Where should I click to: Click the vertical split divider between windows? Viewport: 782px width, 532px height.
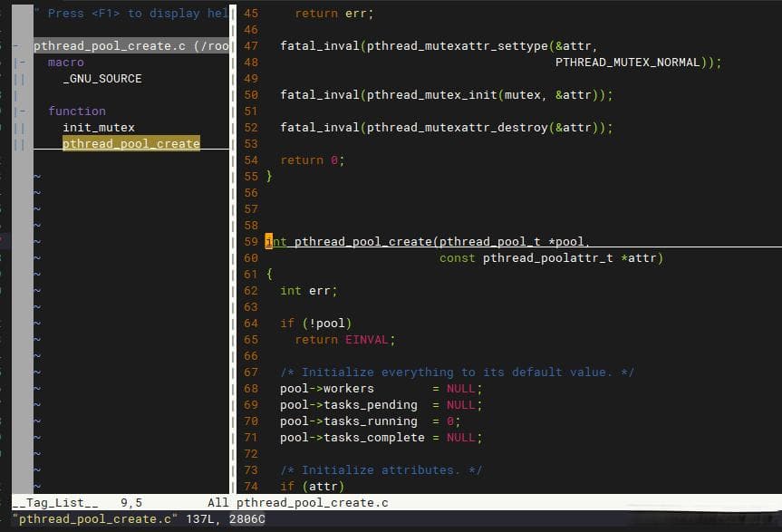click(233, 249)
